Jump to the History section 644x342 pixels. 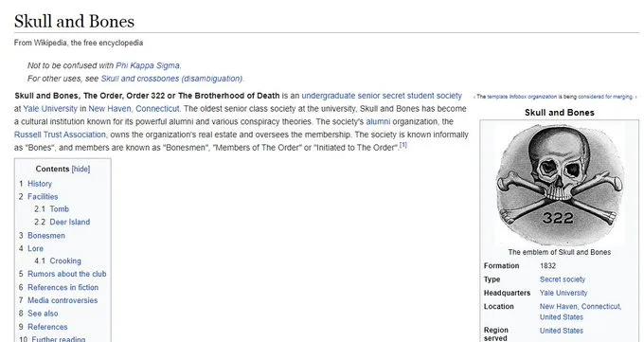40,184
